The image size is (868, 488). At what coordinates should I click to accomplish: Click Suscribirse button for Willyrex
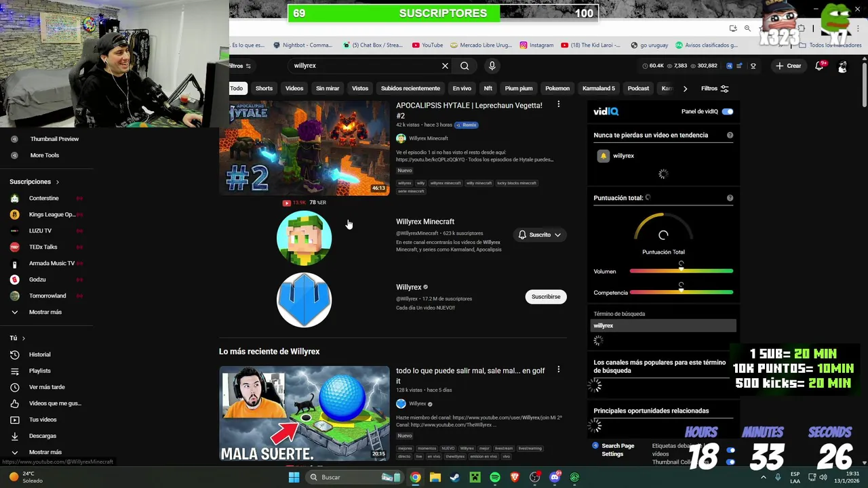546,297
